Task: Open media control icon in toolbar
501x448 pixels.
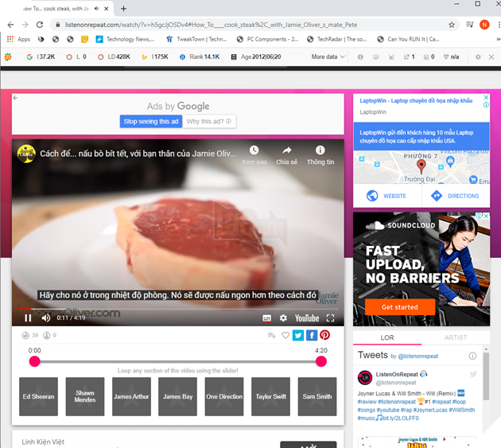Action: 470,25
